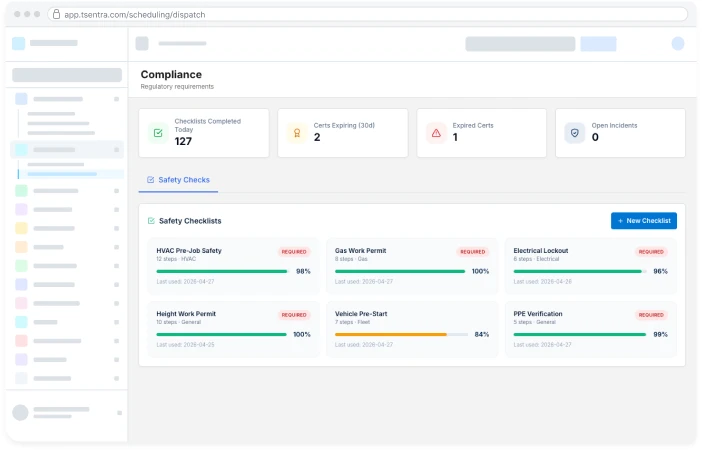
Task: Click the red warning triangle on Expired Certs card
Action: (436, 133)
